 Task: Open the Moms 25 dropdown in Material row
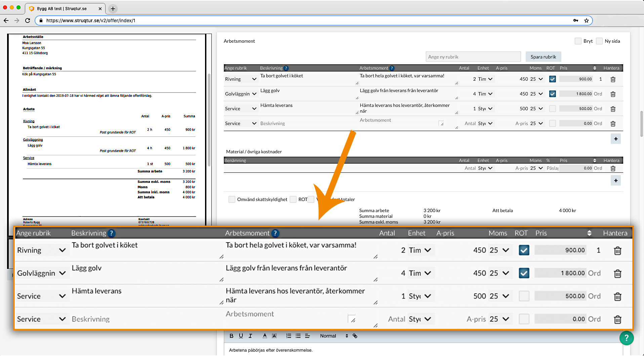point(536,168)
